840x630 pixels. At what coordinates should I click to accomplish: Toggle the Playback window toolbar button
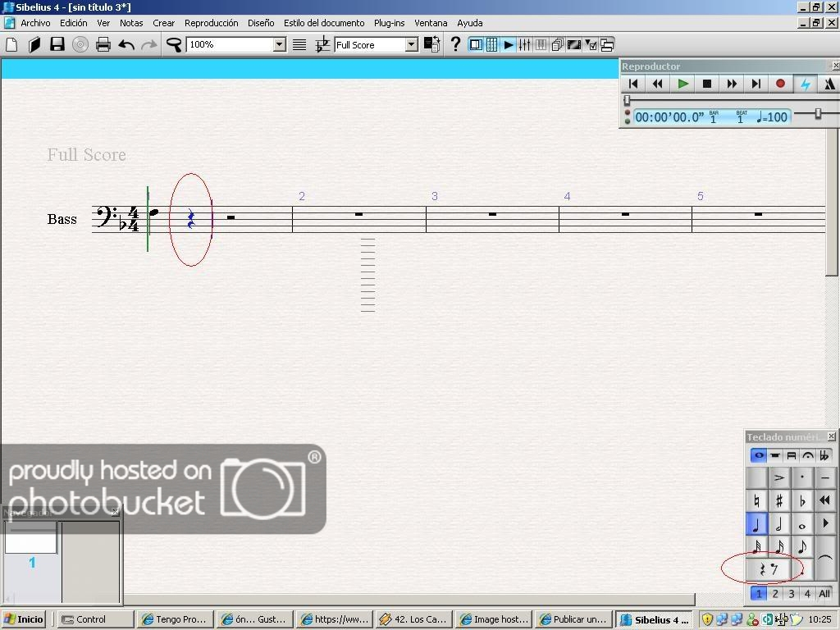click(x=509, y=44)
